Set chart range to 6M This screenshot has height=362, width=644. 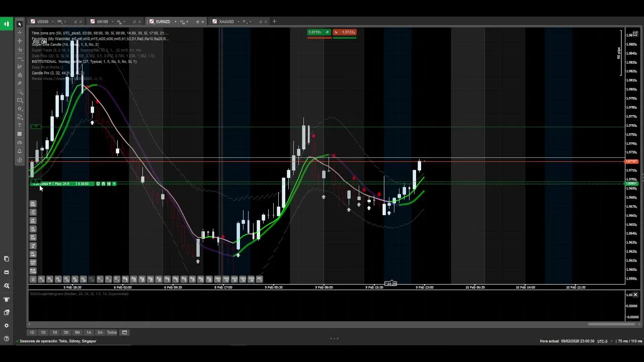(x=77, y=332)
